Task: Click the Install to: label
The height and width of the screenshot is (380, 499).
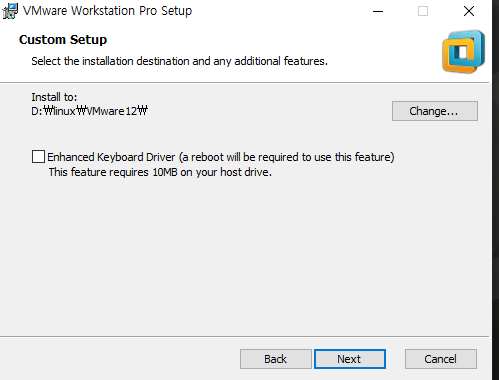Action: [x=54, y=97]
